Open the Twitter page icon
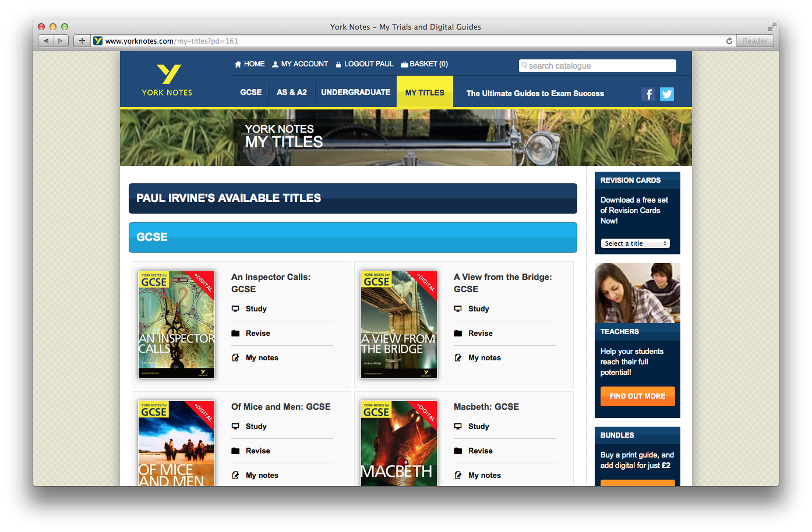The image size is (812, 532). pyautogui.click(x=667, y=94)
